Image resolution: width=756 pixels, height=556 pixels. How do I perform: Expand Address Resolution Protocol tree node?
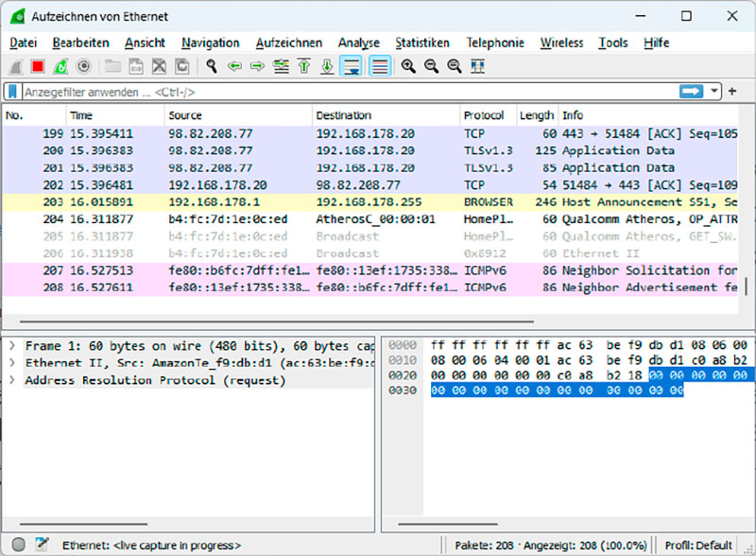coord(12,380)
